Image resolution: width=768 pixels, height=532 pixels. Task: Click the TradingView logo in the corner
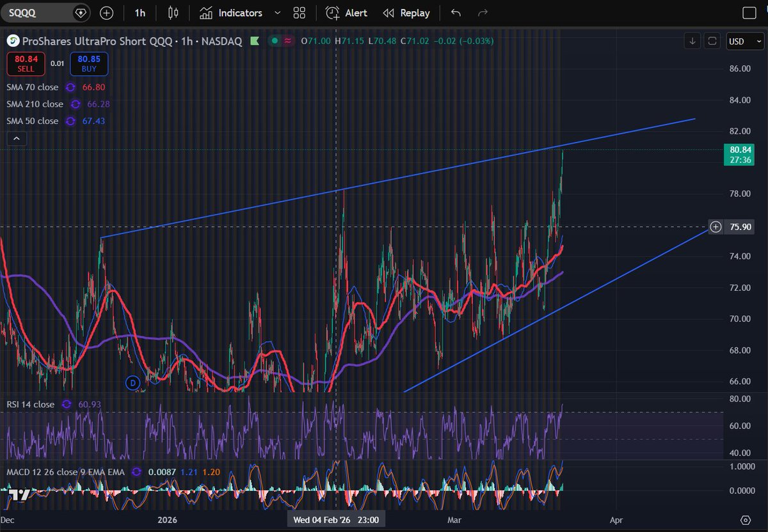point(20,494)
